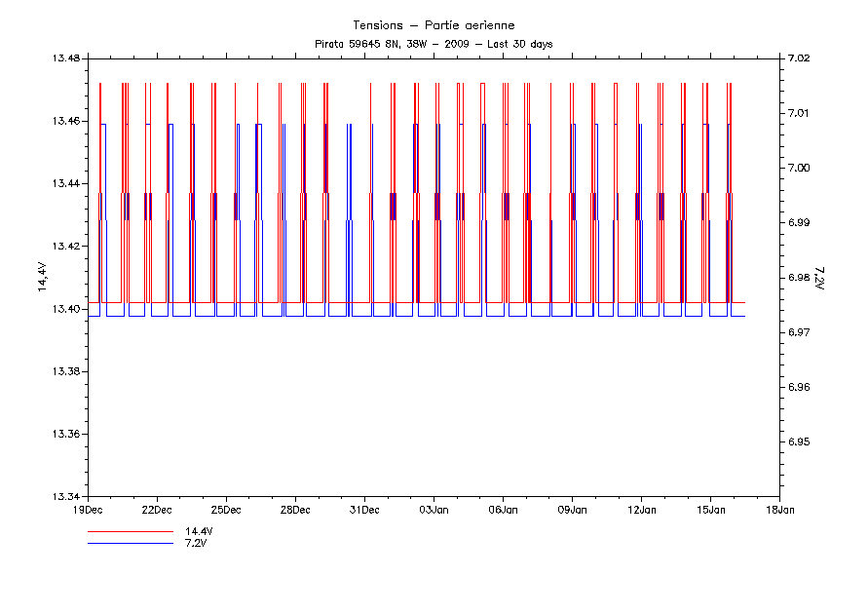Click the rotated "14,4V" left axis title
The width and height of the screenshot is (868, 614).
tap(41, 277)
